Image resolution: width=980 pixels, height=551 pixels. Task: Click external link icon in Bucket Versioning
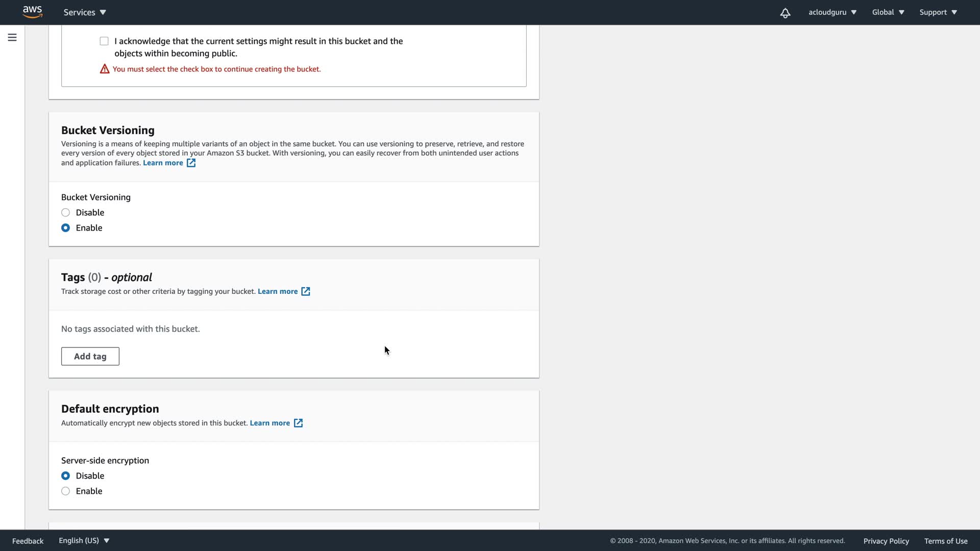click(191, 163)
